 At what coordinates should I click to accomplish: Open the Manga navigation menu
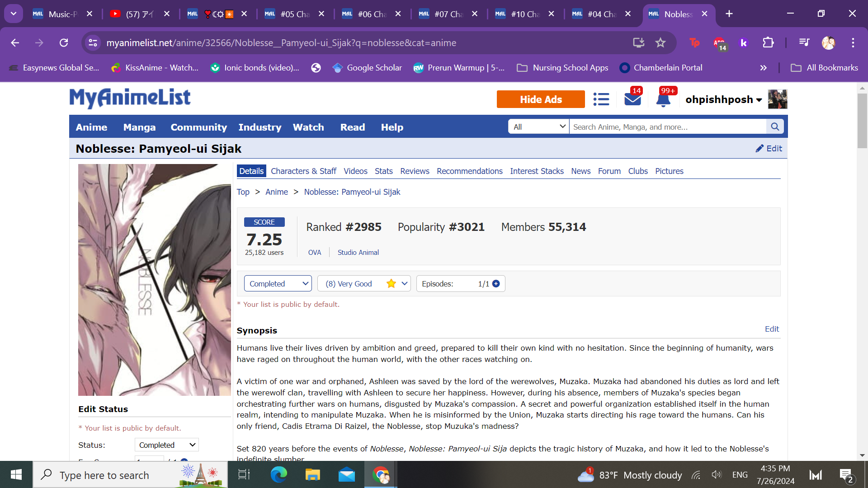pyautogui.click(x=139, y=127)
